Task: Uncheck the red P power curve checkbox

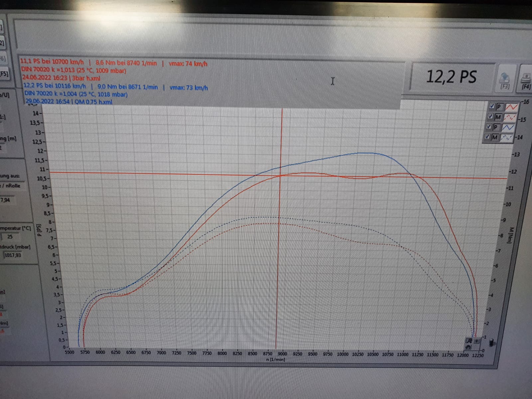Action: pos(492,106)
